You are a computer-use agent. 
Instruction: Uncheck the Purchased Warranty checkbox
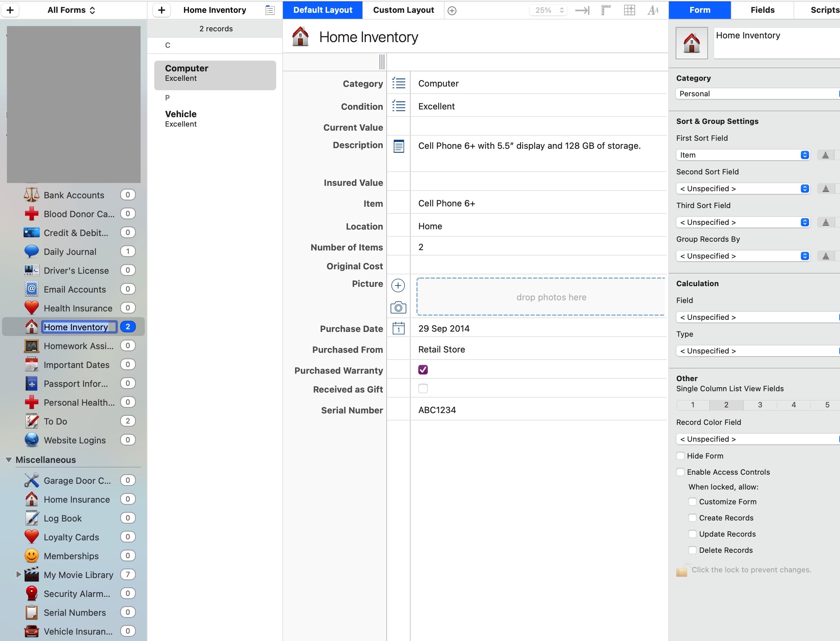coord(423,370)
